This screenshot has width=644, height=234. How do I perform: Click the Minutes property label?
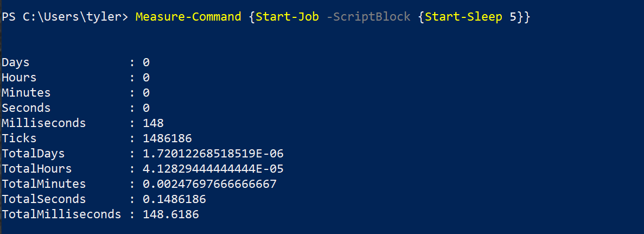26,93
